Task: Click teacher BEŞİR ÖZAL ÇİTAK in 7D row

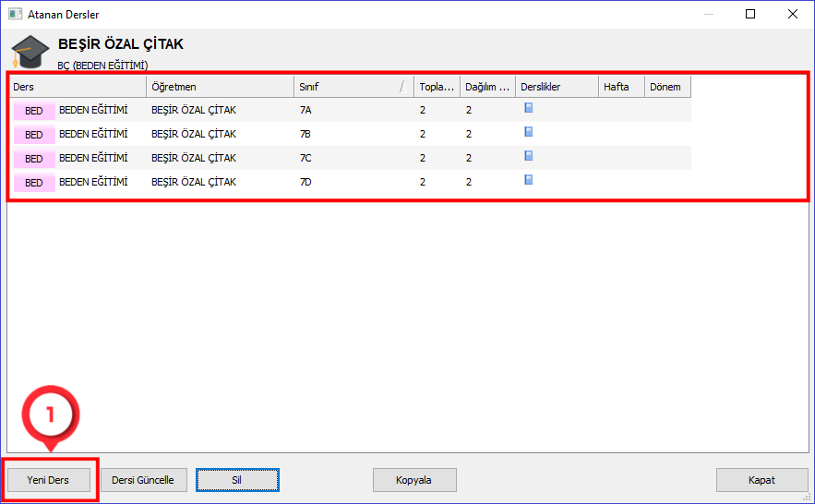Action: tap(194, 182)
